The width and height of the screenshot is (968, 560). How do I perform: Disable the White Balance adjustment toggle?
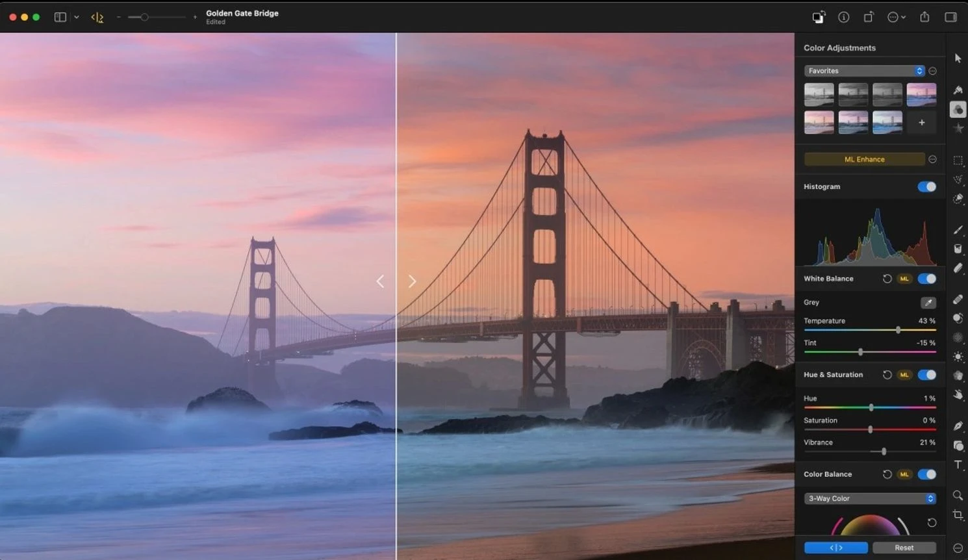(927, 279)
